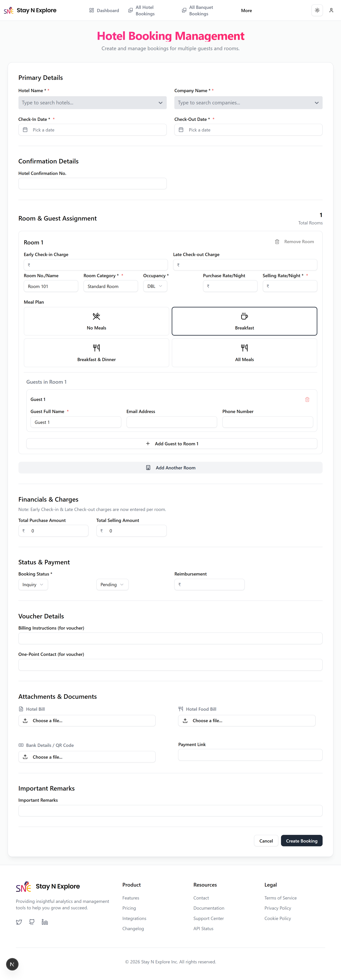The width and height of the screenshot is (341, 980).
Task: Click the All Hotel Bookings nav icon
Action: [130, 10]
